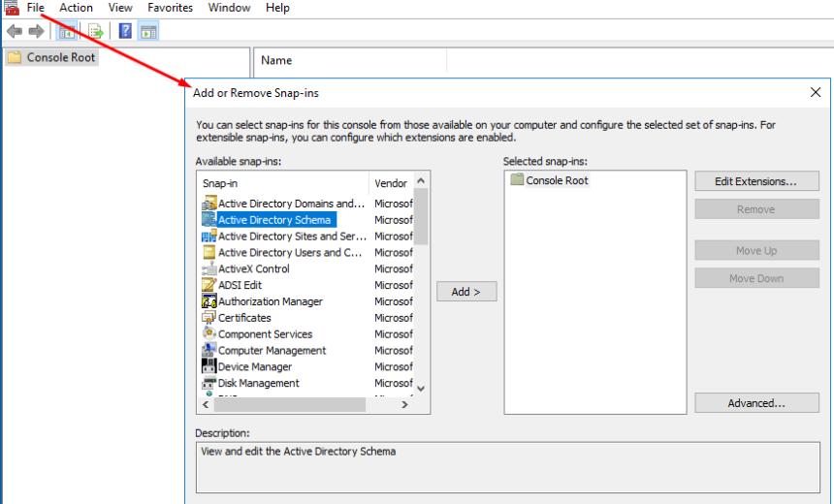Select 'Disk Management' row text
The height and width of the screenshot is (504, 834).
click(x=259, y=383)
